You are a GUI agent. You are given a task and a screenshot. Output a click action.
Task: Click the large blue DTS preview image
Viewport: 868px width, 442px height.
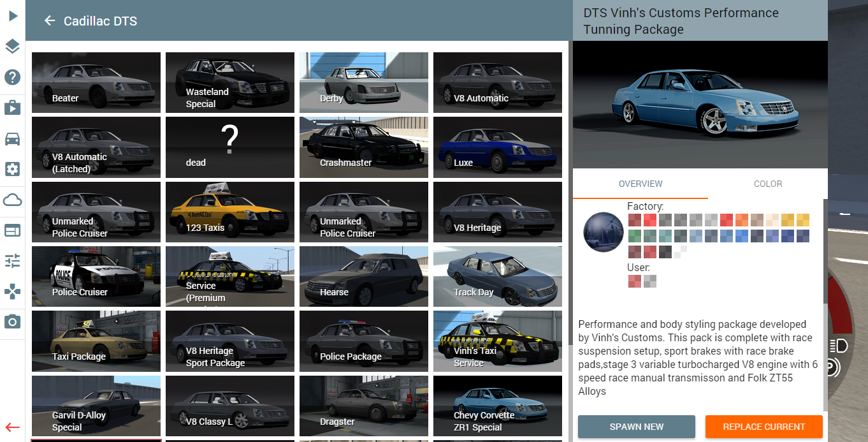click(x=700, y=105)
